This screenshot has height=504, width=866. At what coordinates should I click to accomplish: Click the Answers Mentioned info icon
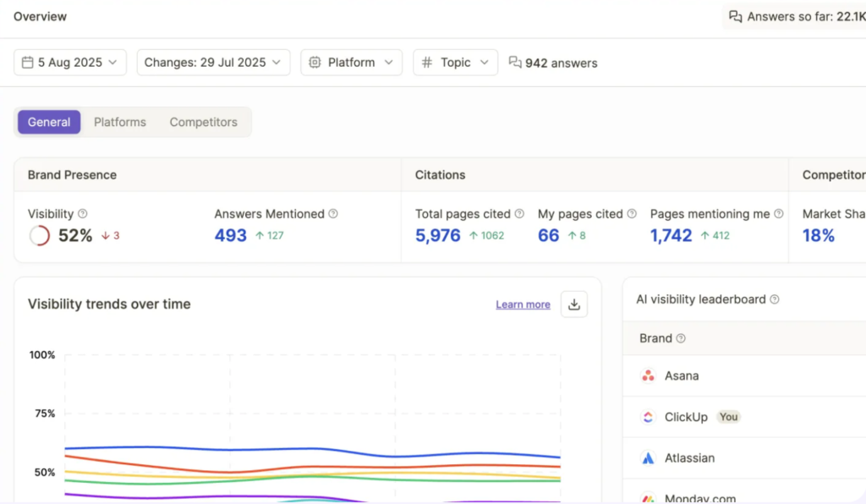[x=333, y=214]
